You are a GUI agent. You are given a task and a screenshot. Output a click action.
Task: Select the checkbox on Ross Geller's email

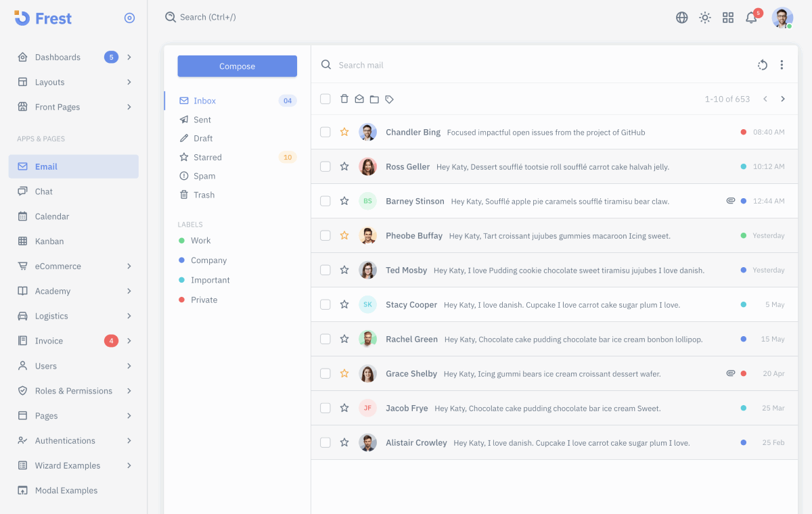click(325, 166)
